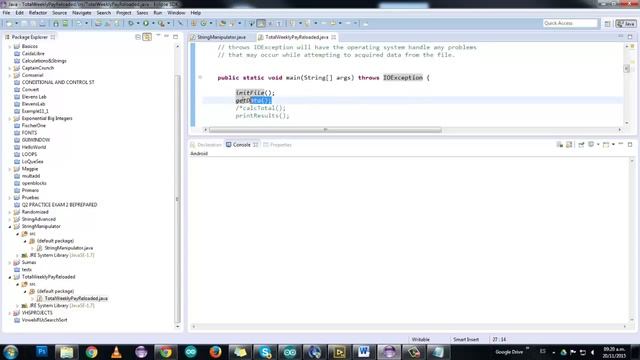Screen dimensions: 640x360
Task: Select StringManipulator.java in Package Explorer
Action: (68, 248)
